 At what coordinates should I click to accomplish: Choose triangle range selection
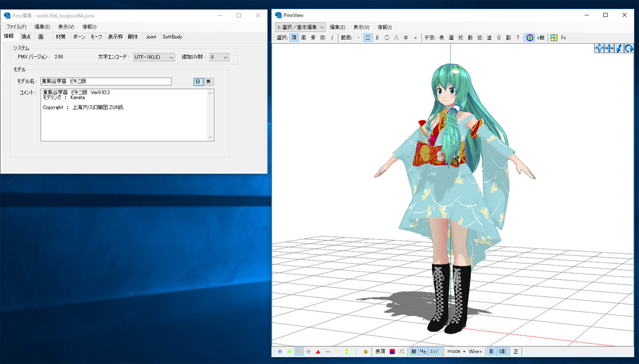pyautogui.click(x=396, y=38)
